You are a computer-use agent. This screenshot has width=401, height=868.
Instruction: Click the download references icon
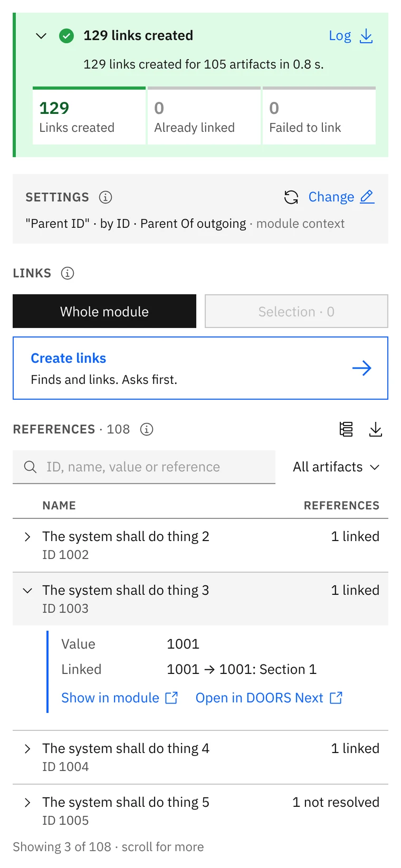point(376,429)
